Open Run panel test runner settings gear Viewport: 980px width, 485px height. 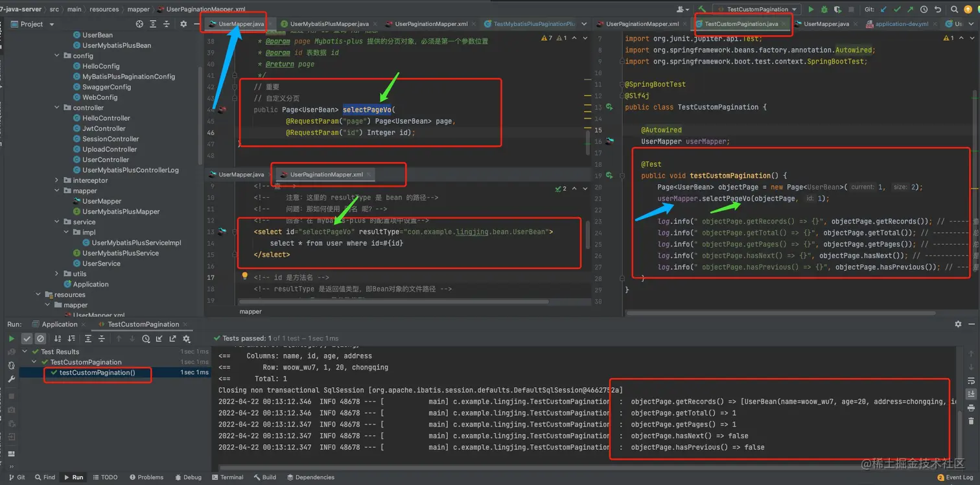click(x=187, y=338)
